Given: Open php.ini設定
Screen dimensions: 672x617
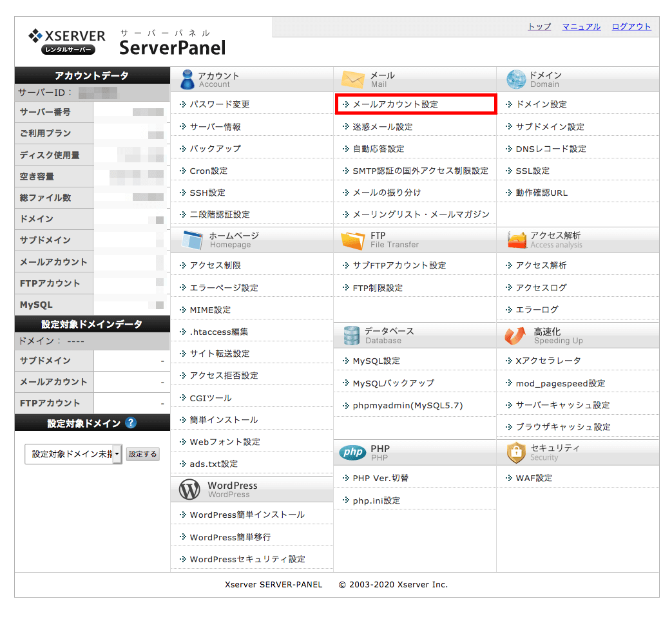Looking at the screenshot, I should point(376,500).
